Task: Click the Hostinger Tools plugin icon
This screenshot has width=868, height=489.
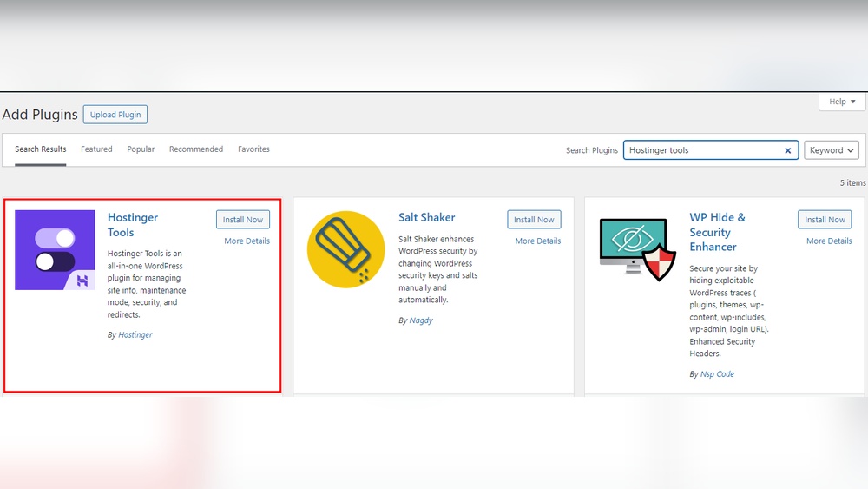Action: (x=55, y=250)
